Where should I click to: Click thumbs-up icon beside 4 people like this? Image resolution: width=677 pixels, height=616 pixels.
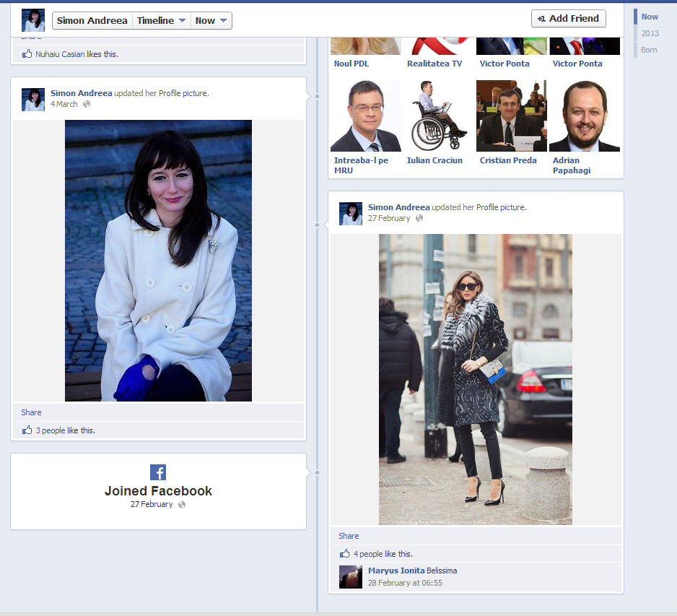point(345,554)
